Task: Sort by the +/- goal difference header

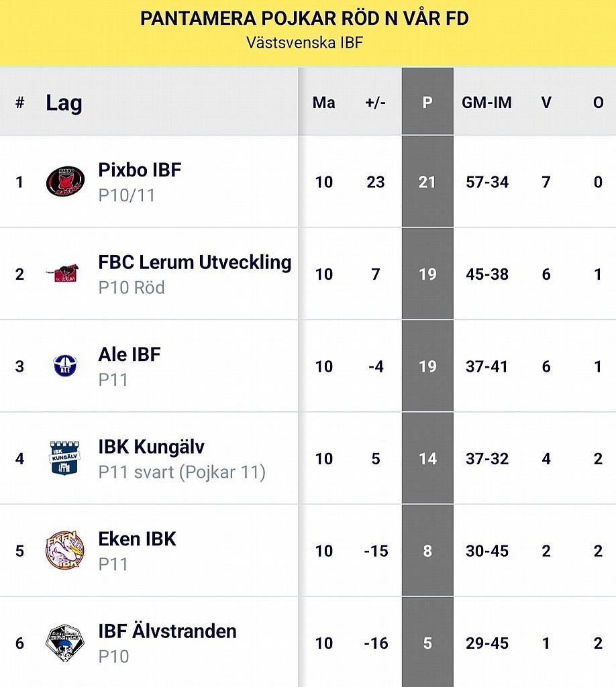Action: coord(376,103)
